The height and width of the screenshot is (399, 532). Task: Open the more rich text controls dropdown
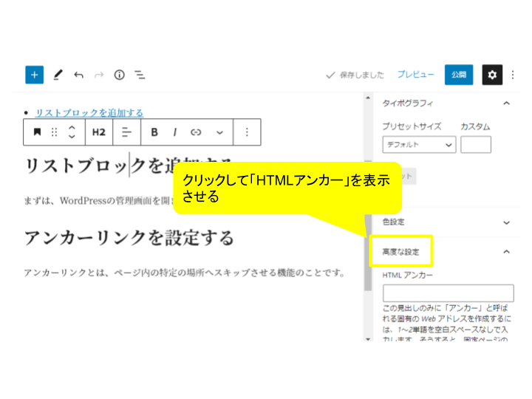(x=219, y=132)
